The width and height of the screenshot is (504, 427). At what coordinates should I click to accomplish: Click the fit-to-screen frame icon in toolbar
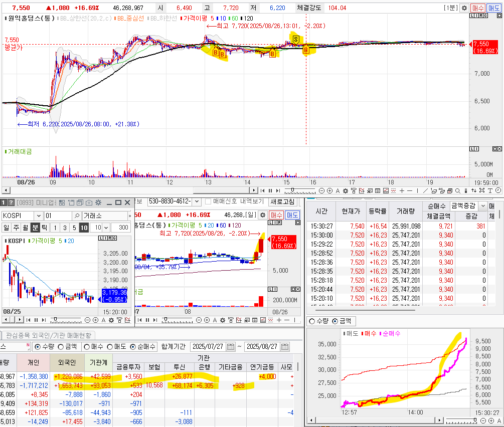point(482,190)
